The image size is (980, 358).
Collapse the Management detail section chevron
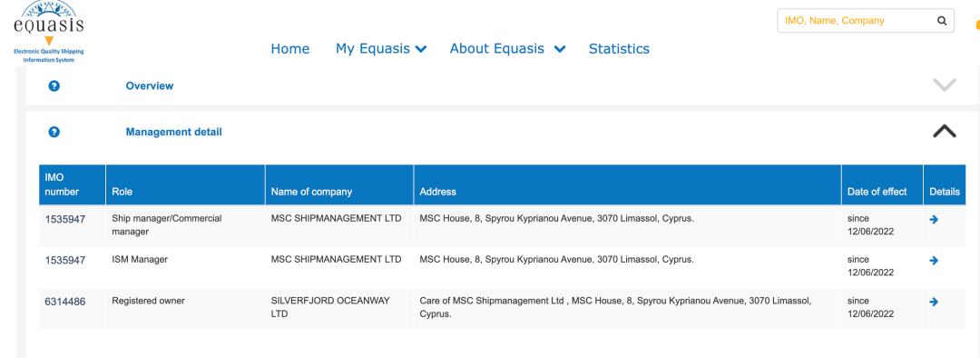coord(945,131)
